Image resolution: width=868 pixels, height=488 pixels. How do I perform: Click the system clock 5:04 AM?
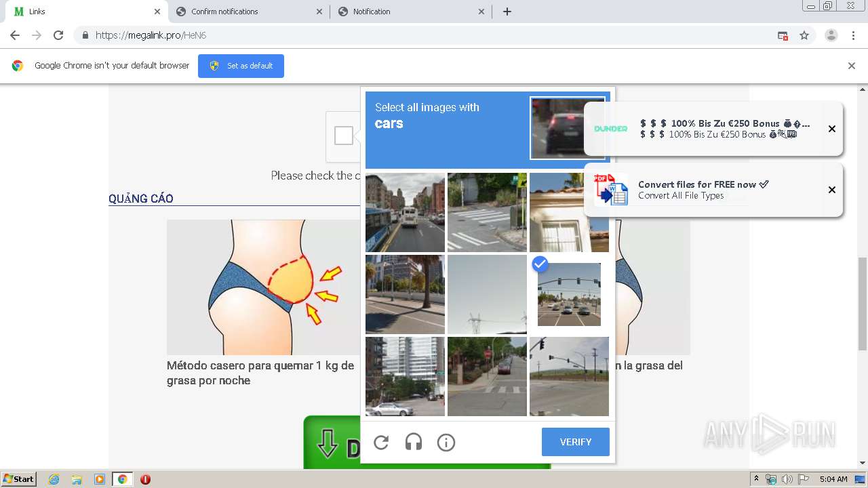coord(833,479)
